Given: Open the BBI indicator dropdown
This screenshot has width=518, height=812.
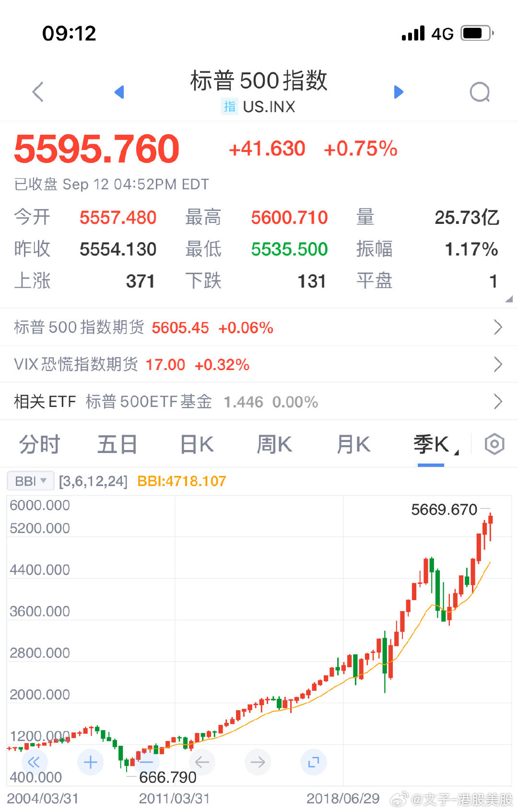Looking at the screenshot, I should (x=30, y=481).
